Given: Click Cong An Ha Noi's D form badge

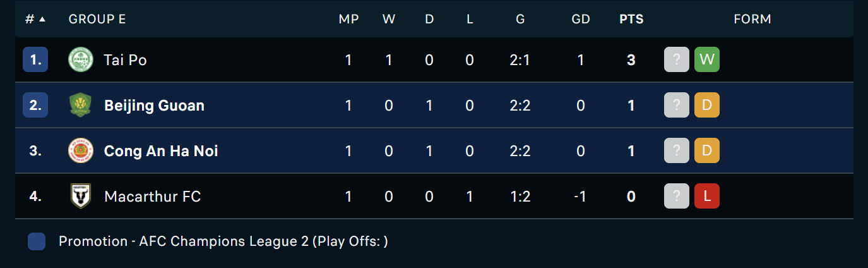Looking at the screenshot, I should pos(707,151).
